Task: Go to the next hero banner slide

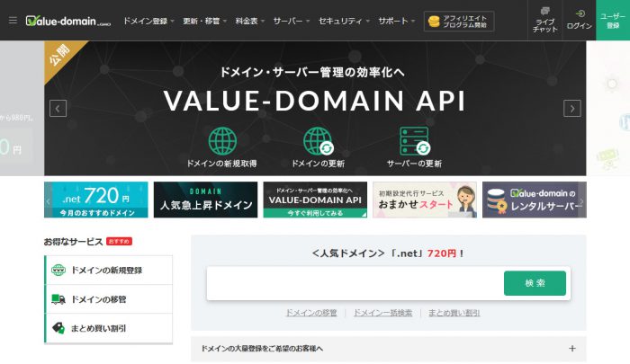Action: [x=572, y=109]
